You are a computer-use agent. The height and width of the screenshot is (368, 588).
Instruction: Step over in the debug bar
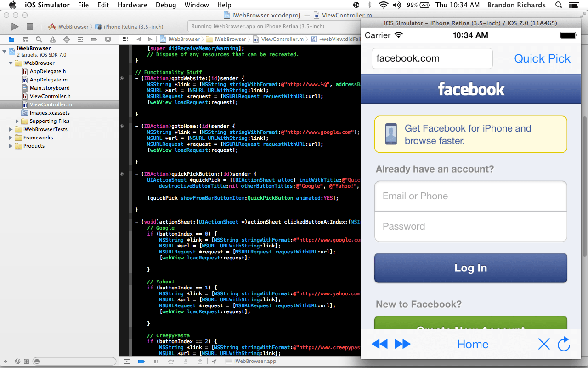point(171,362)
